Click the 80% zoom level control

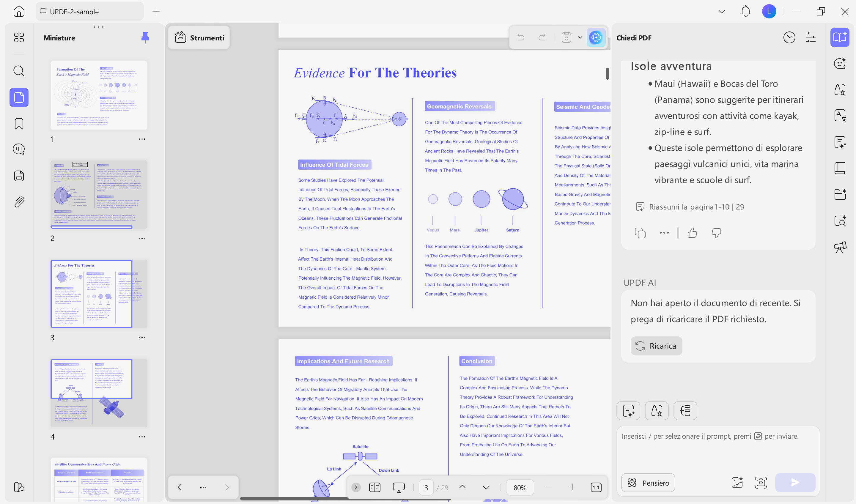(520, 487)
